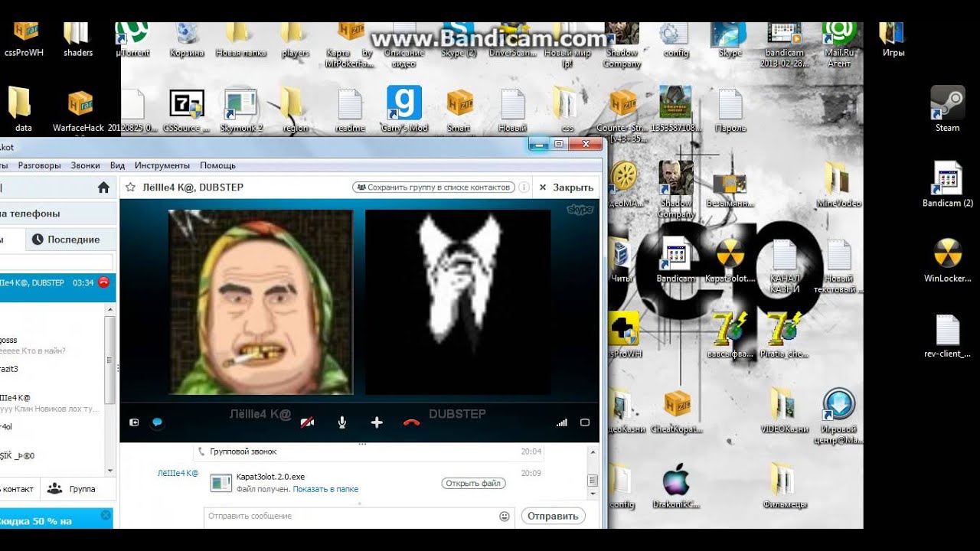980x551 pixels.
Task: End the call with red hang-up button
Action: pos(411,422)
